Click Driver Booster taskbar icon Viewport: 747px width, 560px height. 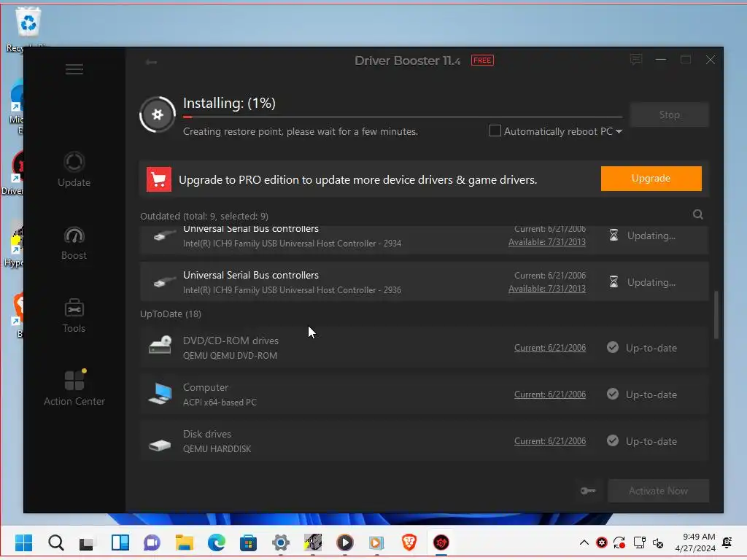click(x=441, y=542)
